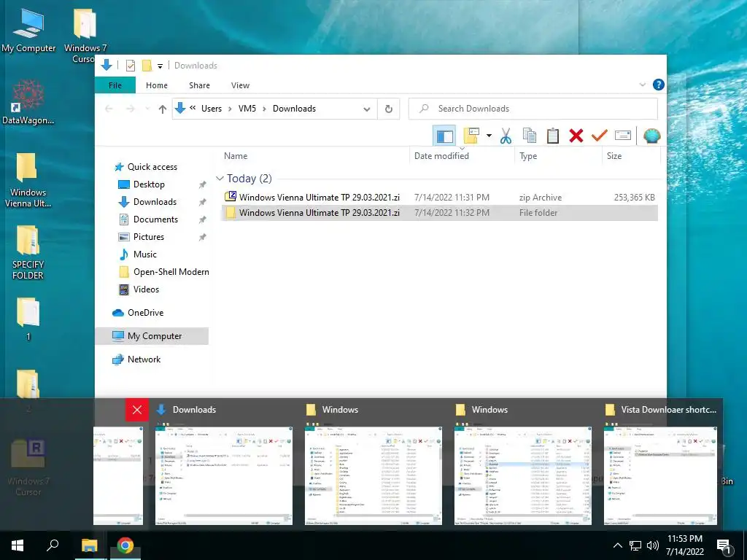Click the New folder title bar icon
747x560 pixels.
click(147, 66)
